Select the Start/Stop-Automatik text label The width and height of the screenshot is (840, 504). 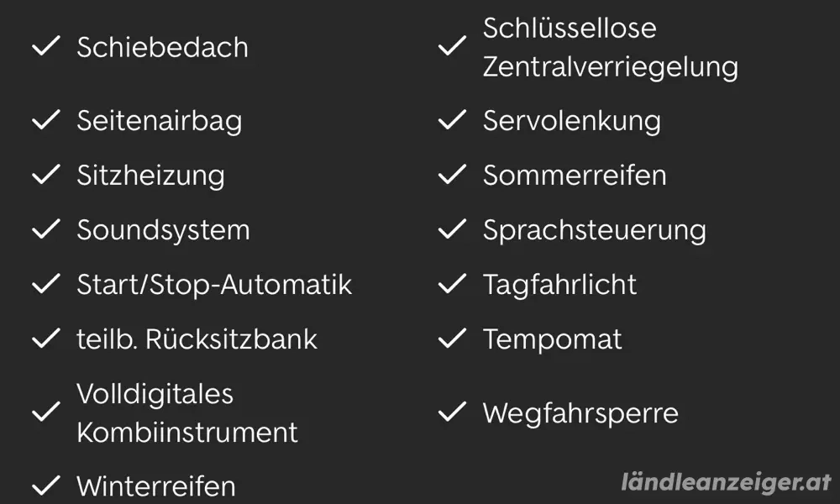click(213, 285)
